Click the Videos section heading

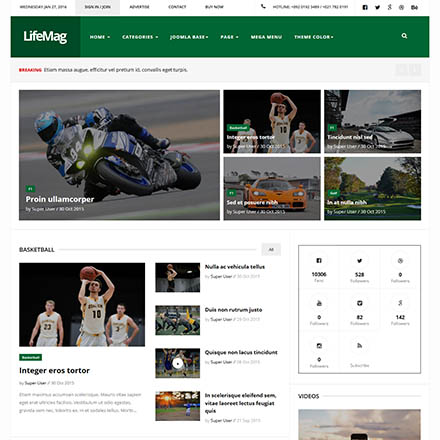pos(309,396)
